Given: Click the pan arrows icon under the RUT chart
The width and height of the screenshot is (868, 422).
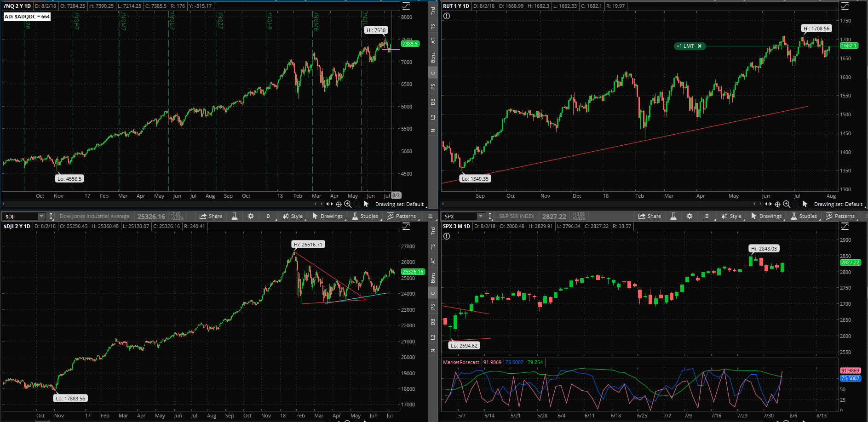Looking at the screenshot, I should coord(768,204).
